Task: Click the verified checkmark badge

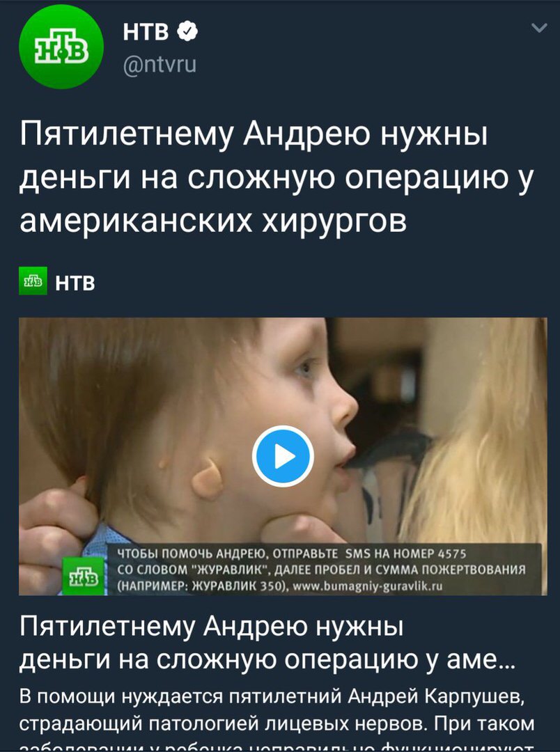Action: [187, 31]
